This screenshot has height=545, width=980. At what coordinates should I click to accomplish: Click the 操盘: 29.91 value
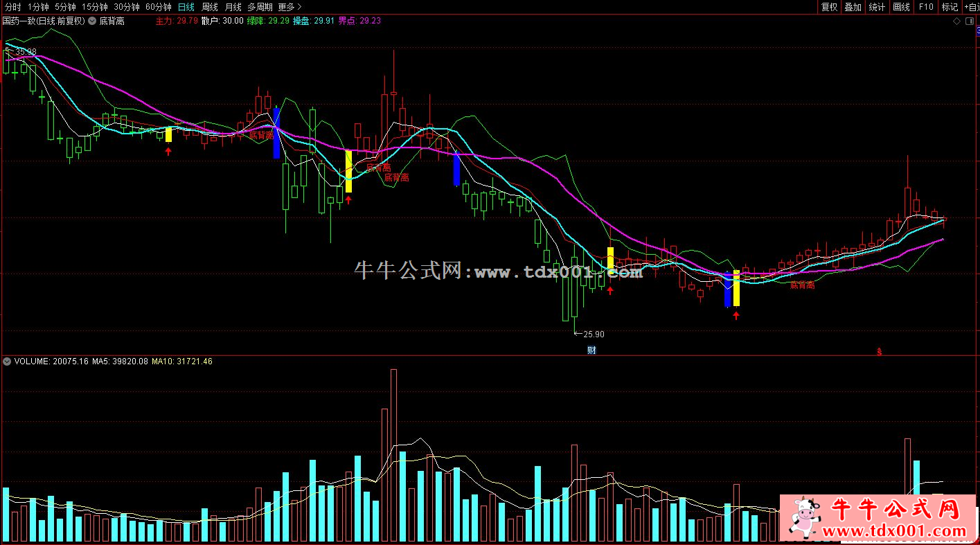pos(314,21)
